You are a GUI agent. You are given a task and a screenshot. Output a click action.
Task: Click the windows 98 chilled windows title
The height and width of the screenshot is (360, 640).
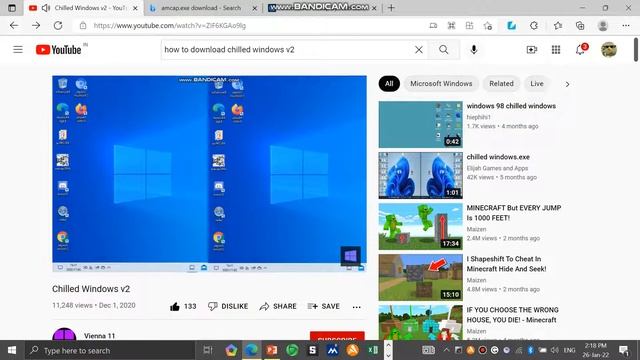click(x=511, y=106)
